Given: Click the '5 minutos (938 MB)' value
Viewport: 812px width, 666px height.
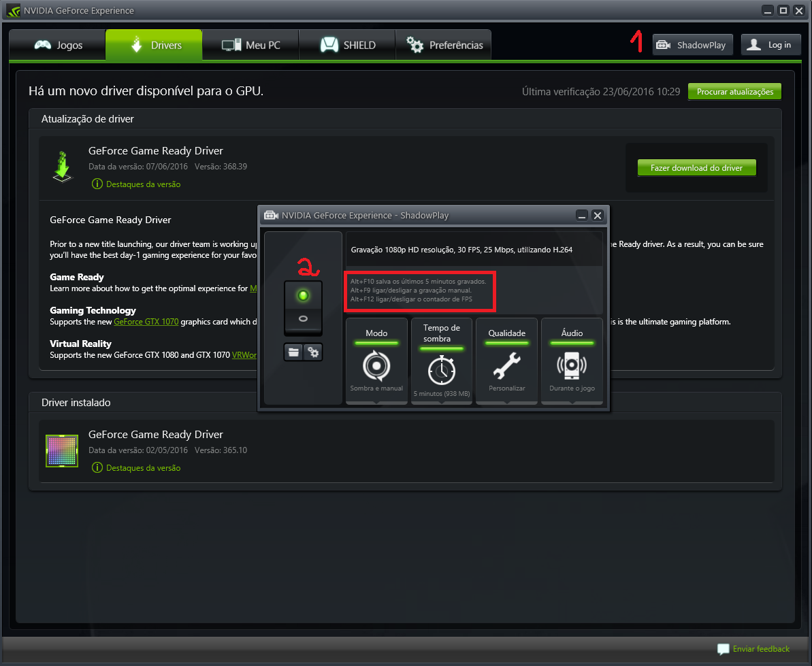Looking at the screenshot, I should (x=442, y=394).
